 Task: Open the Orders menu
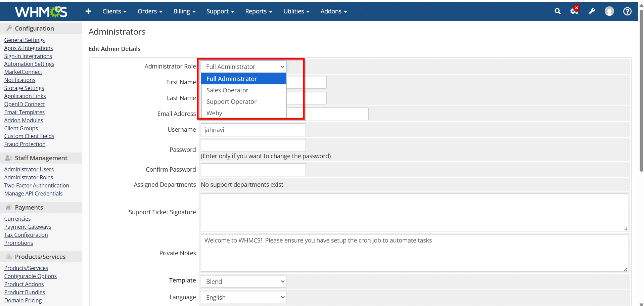(150, 11)
